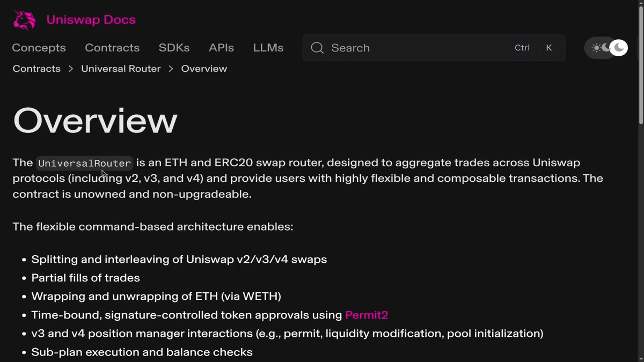The width and height of the screenshot is (644, 362).
Task: Click the K shortcut key badge
Action: (548, 48)
